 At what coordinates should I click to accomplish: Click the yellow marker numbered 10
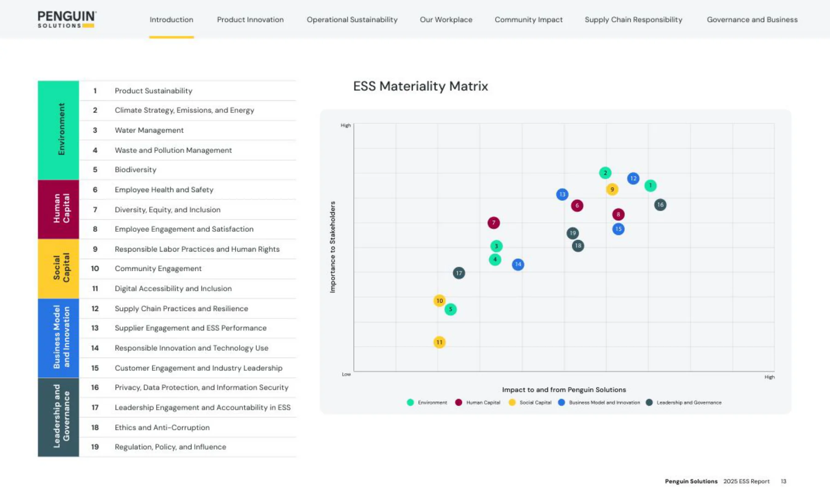tap(439, 301)
